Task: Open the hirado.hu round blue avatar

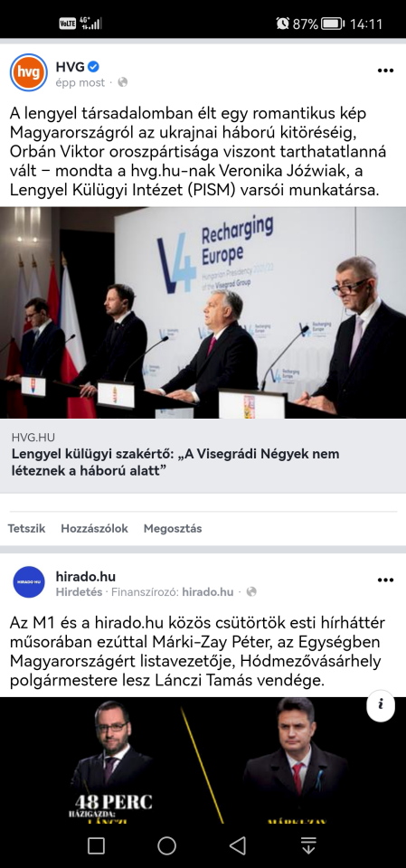Action: [x=29, y=582]
